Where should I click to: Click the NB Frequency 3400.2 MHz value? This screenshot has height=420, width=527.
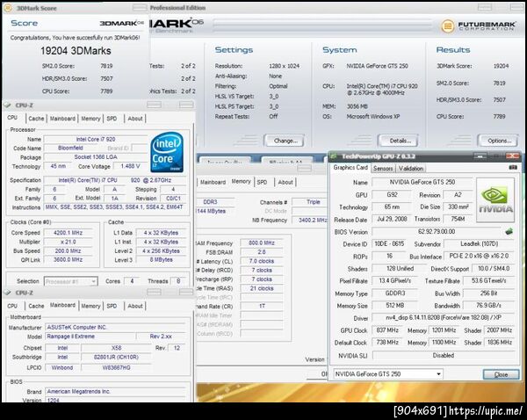pyautogui.click(x=310, y=220)
